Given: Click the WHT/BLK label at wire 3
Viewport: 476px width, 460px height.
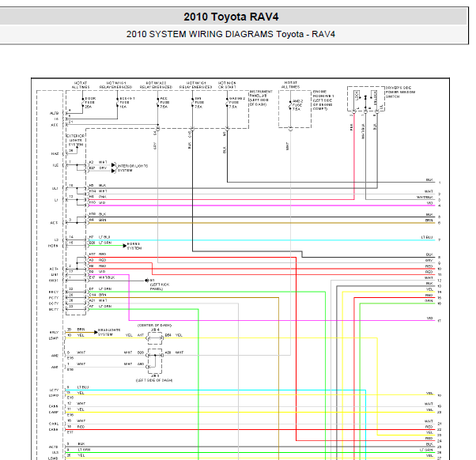Looking at the screenshot, I should [x=425, y=198].
